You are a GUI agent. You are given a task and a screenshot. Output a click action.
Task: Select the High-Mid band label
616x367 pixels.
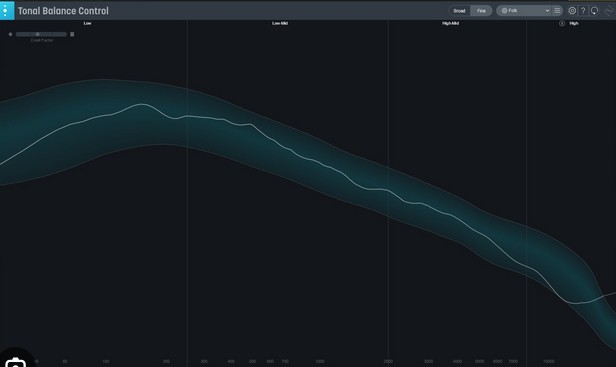pos(451,23)
